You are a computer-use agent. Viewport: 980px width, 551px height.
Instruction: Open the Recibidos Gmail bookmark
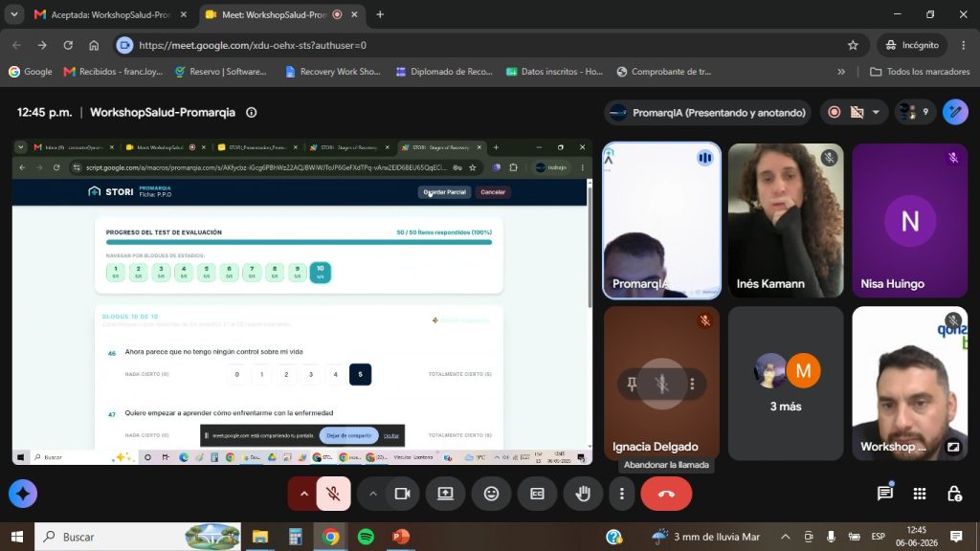pos(113,71)
